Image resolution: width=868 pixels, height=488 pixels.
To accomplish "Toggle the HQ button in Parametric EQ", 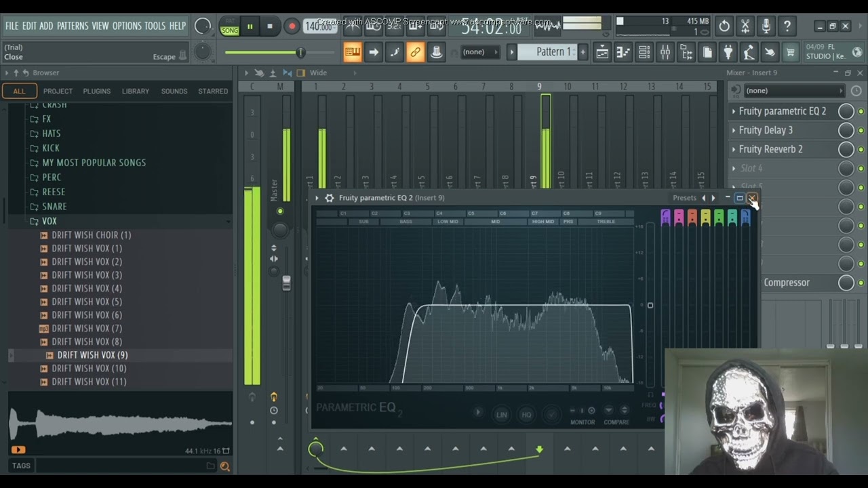I will tap(526, 415).
